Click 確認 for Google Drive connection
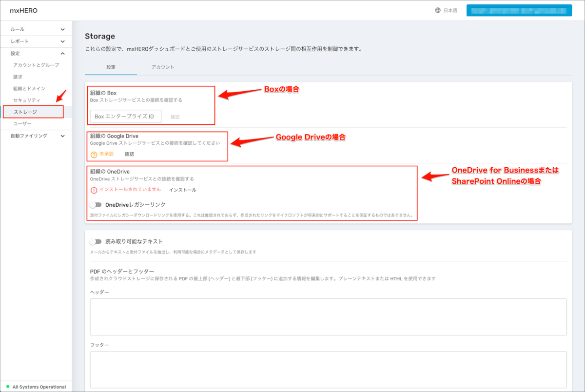The width and height of the screenshot is (585, 392). [x=129, y=154]
